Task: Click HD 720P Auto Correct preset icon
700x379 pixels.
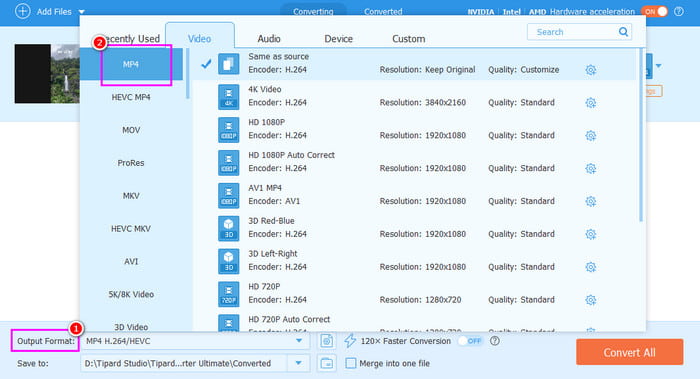Action: 228,323
